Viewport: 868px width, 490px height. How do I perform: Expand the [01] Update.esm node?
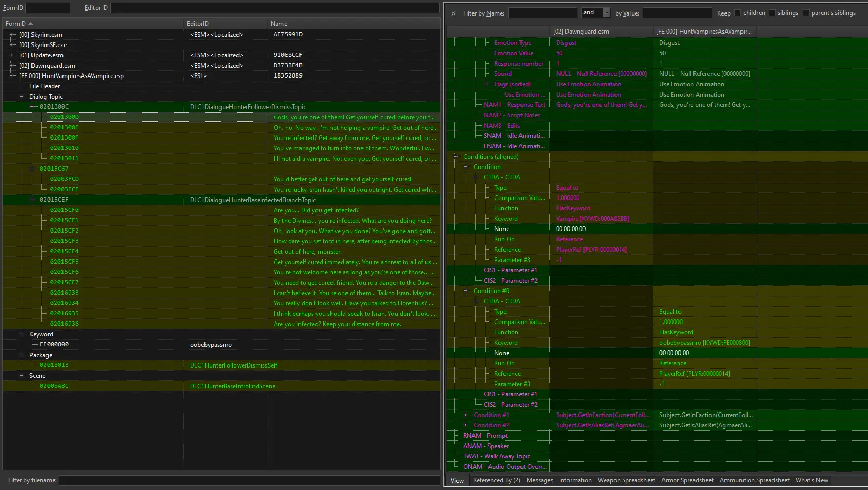tap(11, 55)
